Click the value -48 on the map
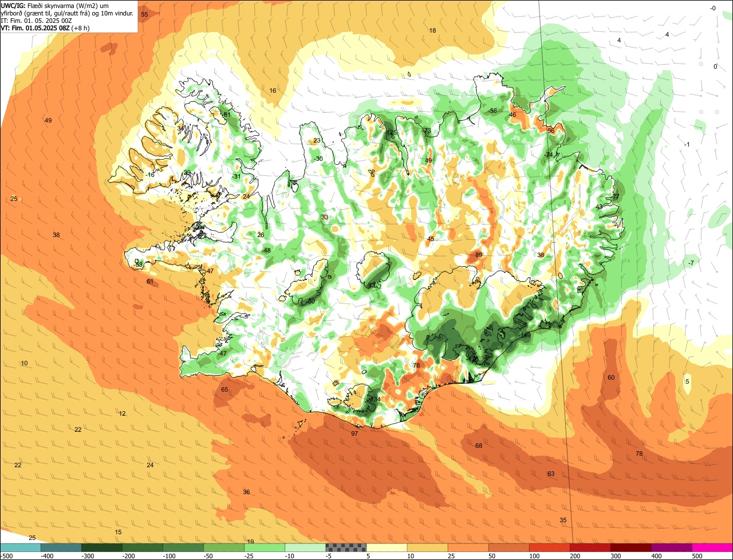The height and width of the screenshot is (560, 733). 266,250
